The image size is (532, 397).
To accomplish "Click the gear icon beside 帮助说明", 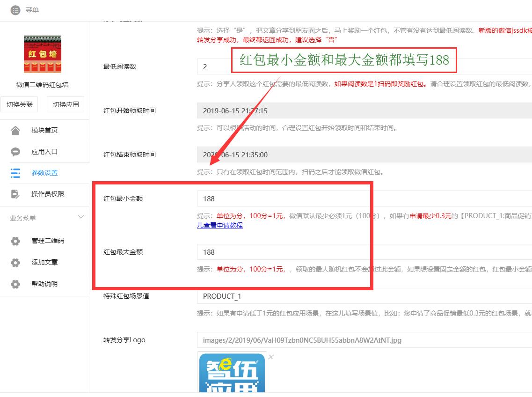I will tap(15, 284).
